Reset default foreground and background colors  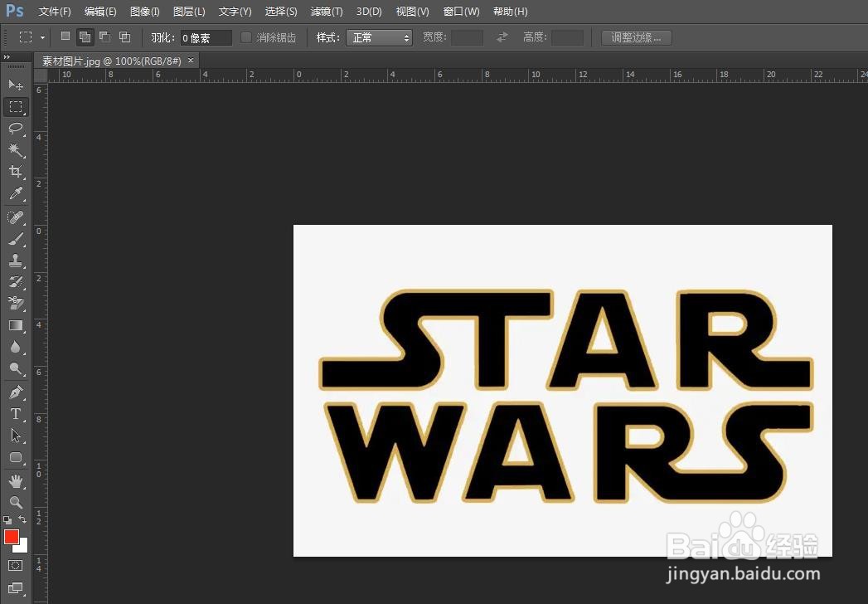click(7, 519)
